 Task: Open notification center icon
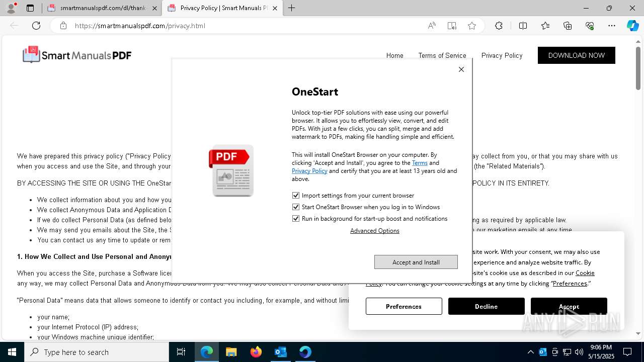click(x=628, y=352)
